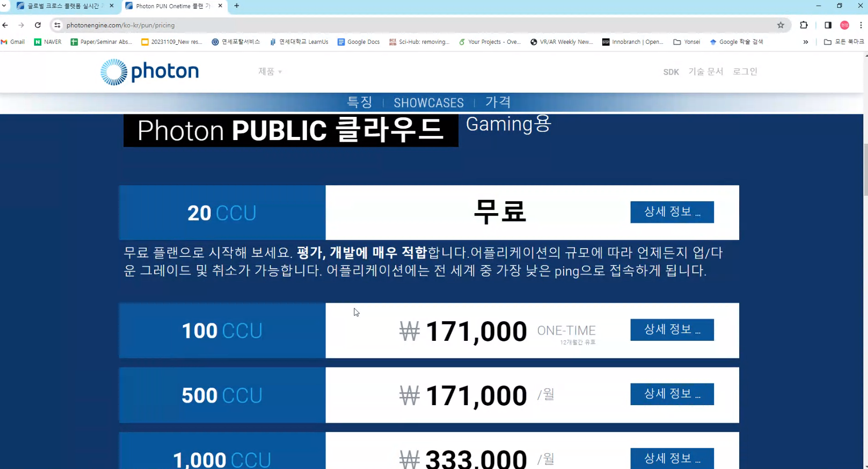Image resolution: width=868 pixels, height=469 pixels.
Task: Open the extensions puzzle icon
Action: tap(804, 25)
